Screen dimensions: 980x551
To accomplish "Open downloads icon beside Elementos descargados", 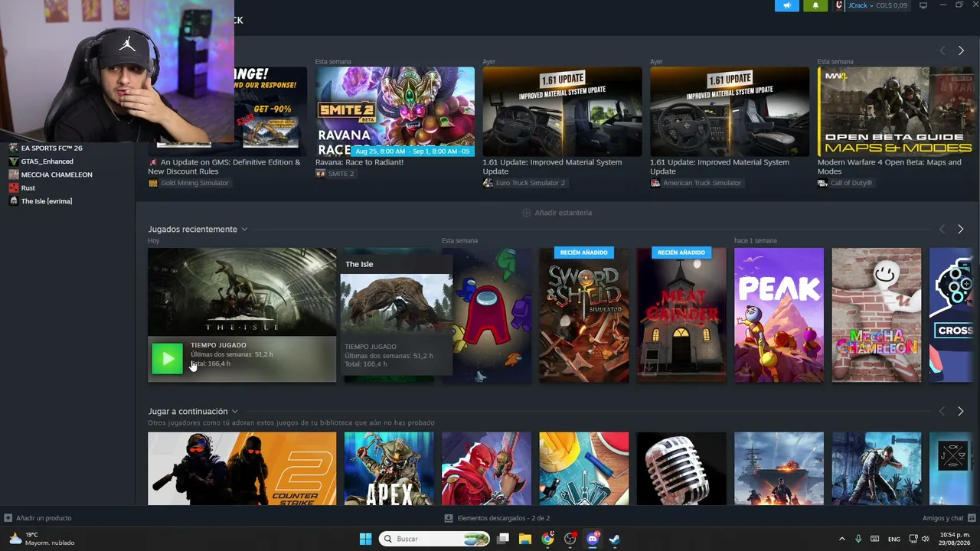I will [449, 518].
